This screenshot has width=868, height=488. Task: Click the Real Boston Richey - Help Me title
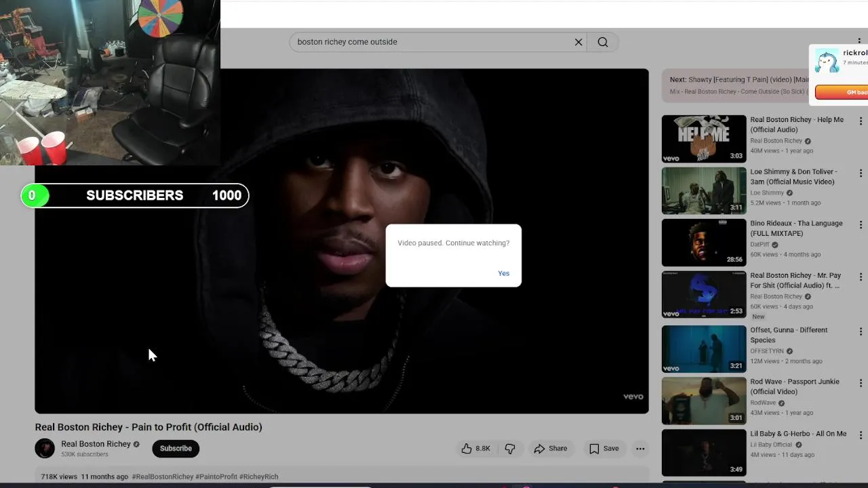tap(797, 125)
